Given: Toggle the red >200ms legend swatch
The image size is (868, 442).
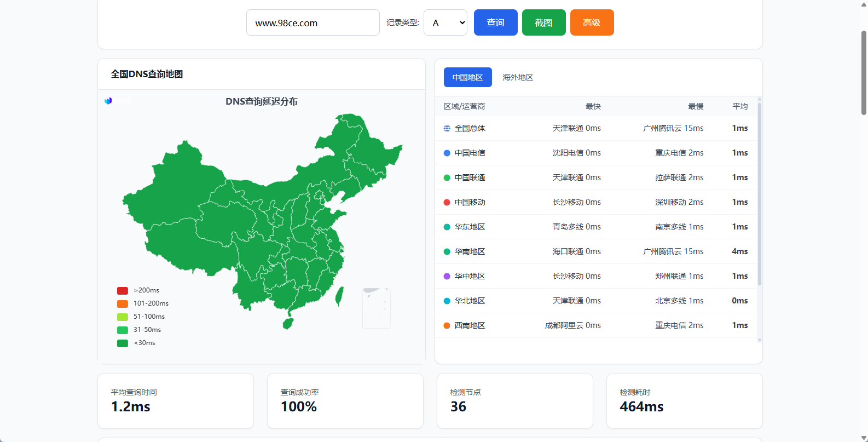Looking at the screenshot, I should [123, 290].
